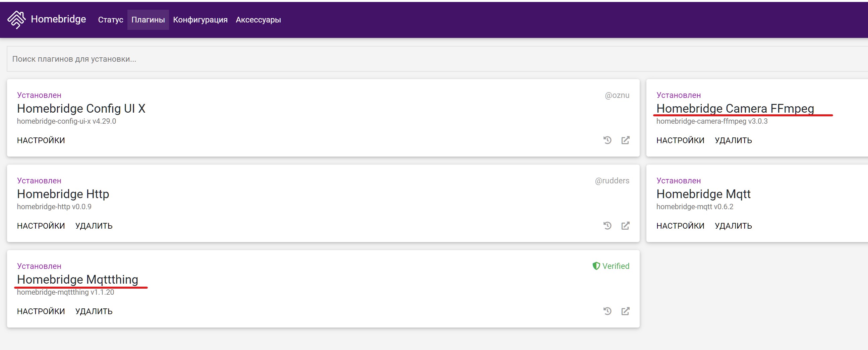868x350 pixels.
Task: Open version history icon for Homebridge Http
Action: coord(607,226)
